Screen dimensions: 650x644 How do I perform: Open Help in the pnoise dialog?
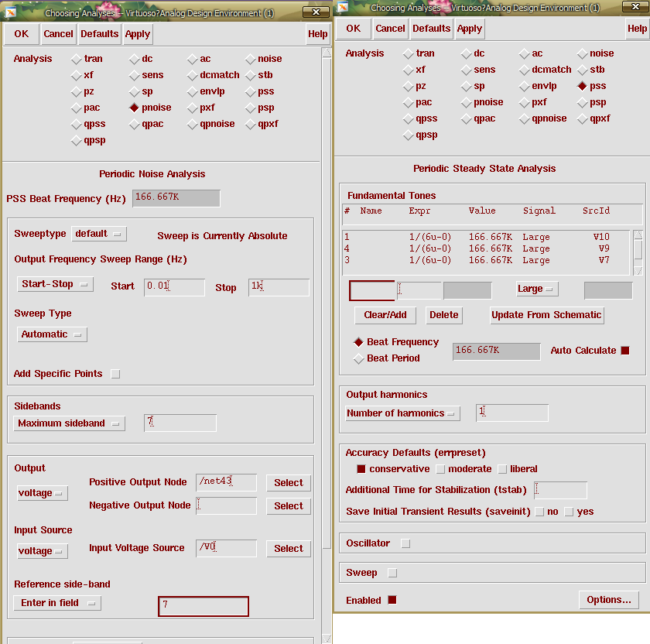(x=317, y=34)
